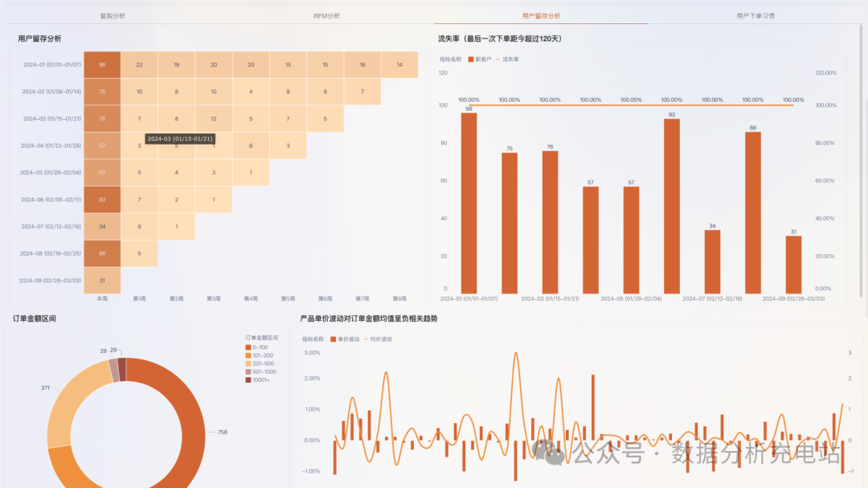Click the 0-100 legend color swatch
This screenshot has width=868, height=488.
pos(248,347)
